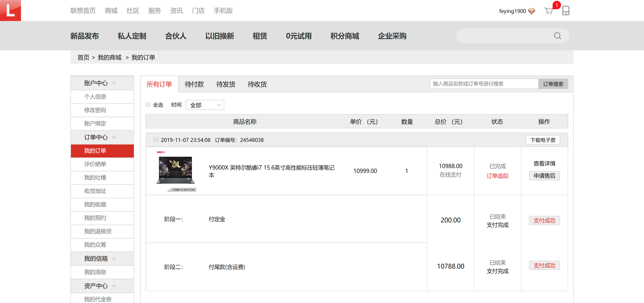
Task: Click the Y9000X laptop product thumbnail
Action: tap(176, 171)
